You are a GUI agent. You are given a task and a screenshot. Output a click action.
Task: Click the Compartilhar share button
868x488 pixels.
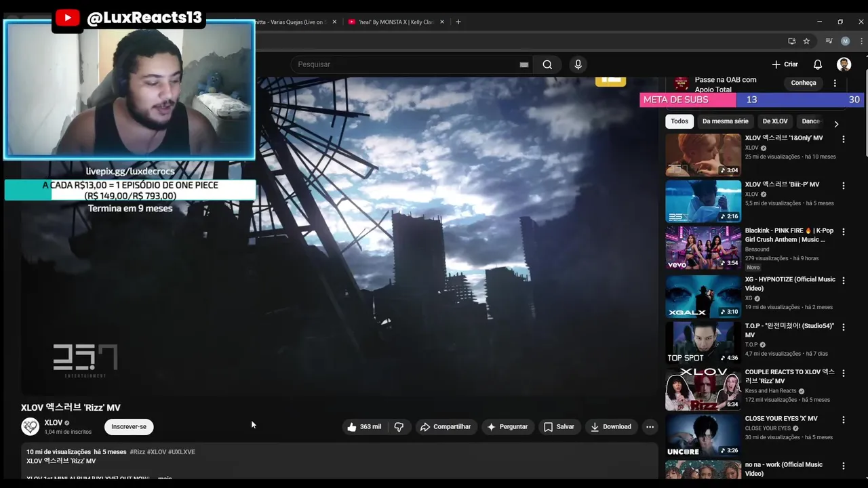pyautogui.click(x=446, y=427)
